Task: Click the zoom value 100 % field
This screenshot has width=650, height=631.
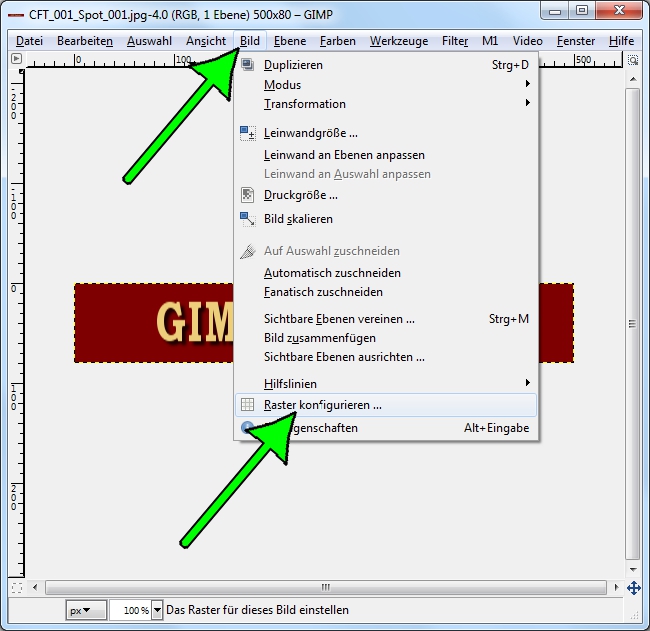Action: 131,610
